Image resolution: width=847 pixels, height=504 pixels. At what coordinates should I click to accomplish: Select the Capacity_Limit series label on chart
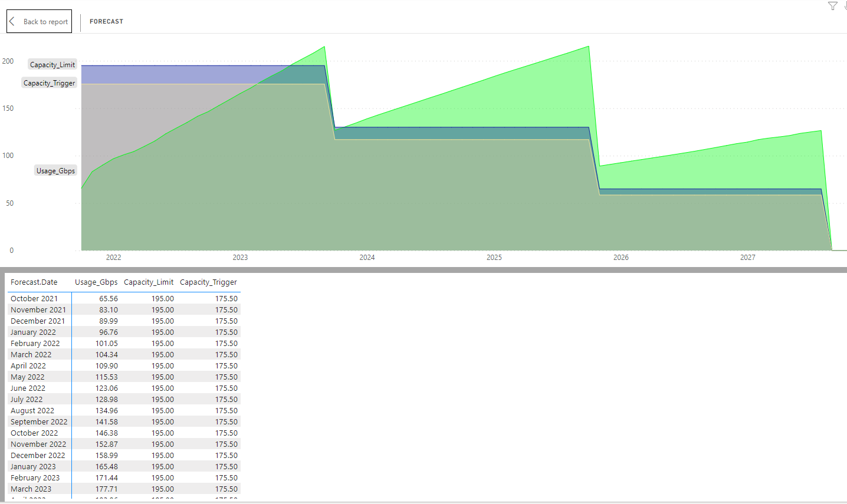tap(52, 65)
